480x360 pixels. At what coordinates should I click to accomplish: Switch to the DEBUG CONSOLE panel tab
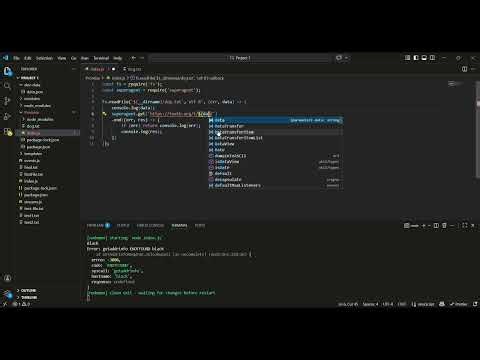150,226
